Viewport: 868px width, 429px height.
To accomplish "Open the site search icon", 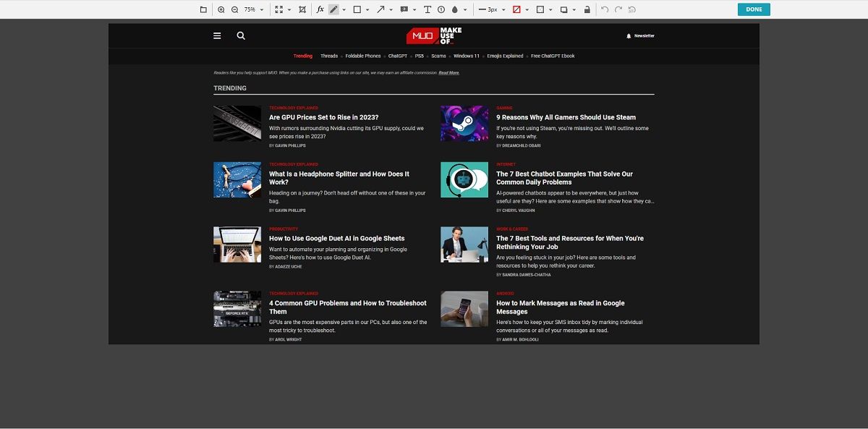I will [x=241, y=35].
